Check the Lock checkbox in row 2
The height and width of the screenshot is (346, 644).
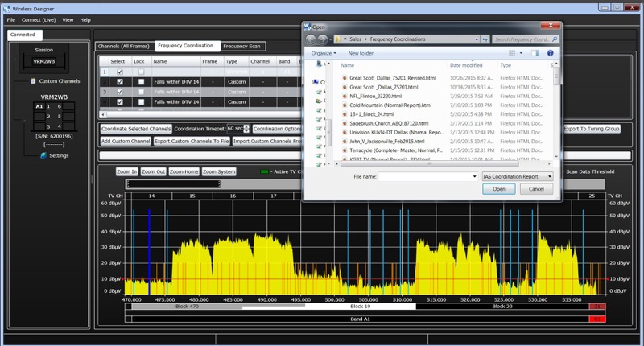point(142,82)
